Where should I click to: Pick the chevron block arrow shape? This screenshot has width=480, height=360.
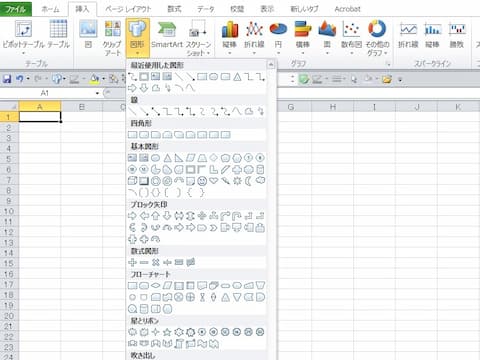214,228
